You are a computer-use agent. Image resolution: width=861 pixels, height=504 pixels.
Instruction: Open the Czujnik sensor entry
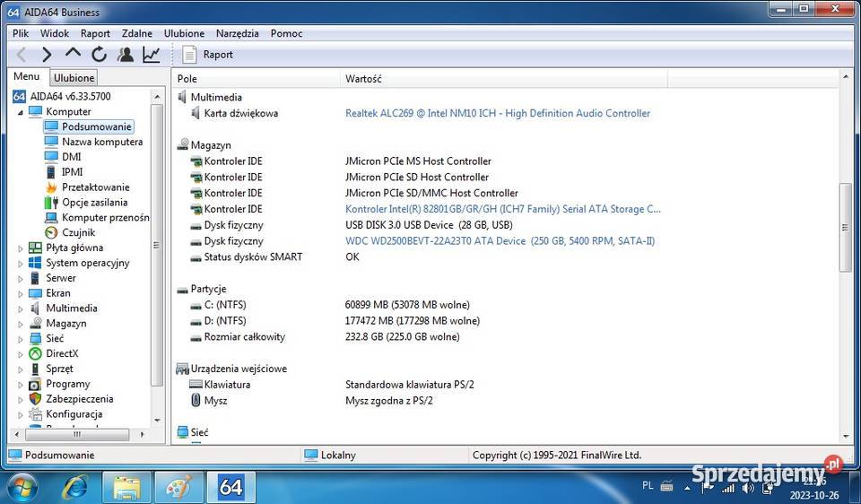click(79, 233)
